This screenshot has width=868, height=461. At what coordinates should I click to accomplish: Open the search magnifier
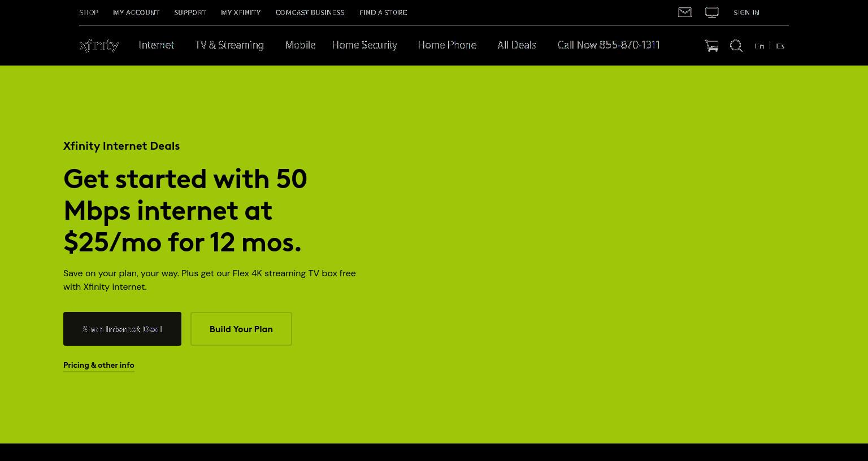pyautogui.click(x=736, y=46)
